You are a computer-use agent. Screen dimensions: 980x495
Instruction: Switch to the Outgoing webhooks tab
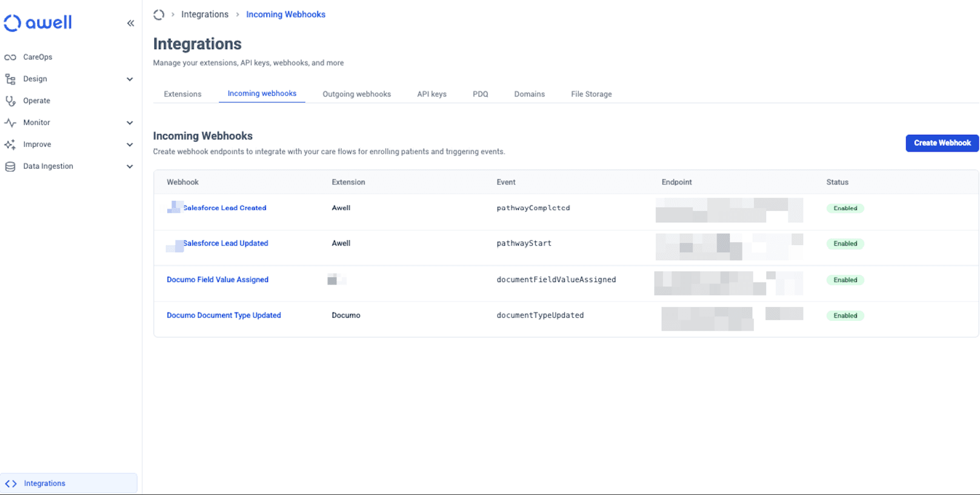356,94
